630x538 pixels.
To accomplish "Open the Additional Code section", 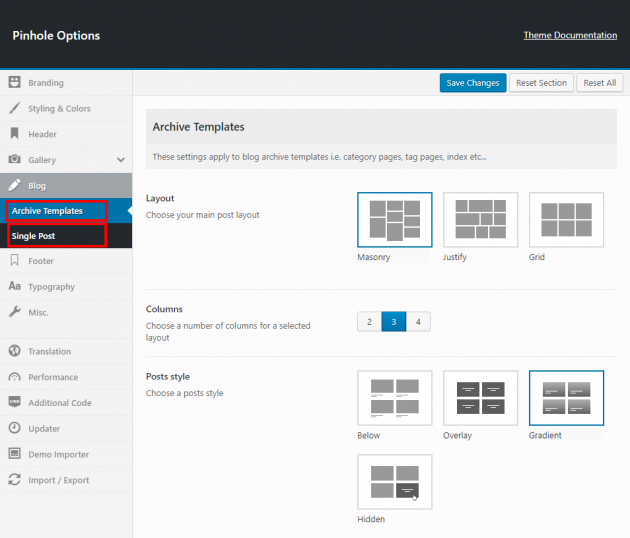I will 66,403.
